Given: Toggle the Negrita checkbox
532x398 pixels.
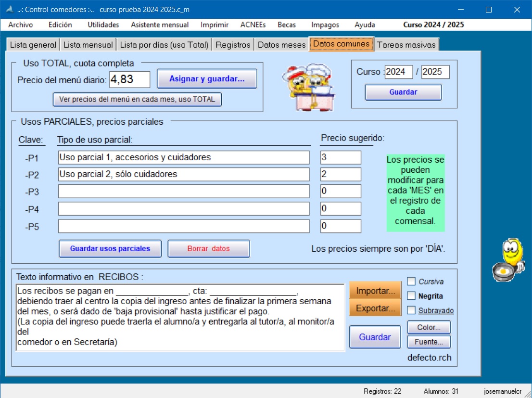Looking at the screenshot, I should point(412,296).
